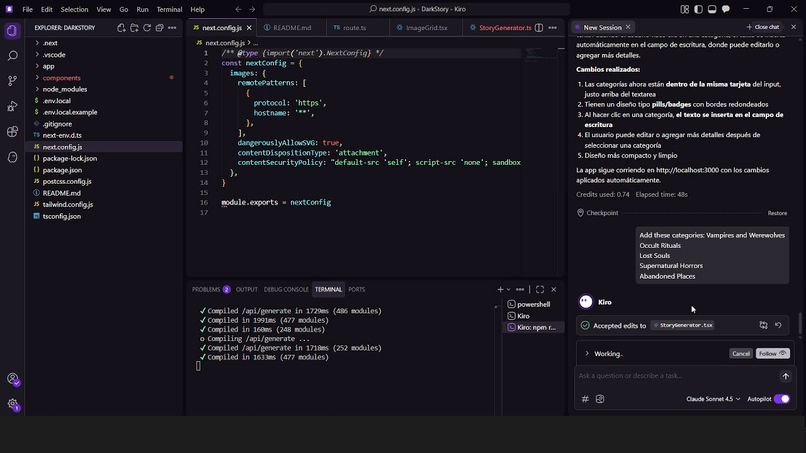Go back with the navigation arrow
The image size is (806, 453).
click(239, 9)
